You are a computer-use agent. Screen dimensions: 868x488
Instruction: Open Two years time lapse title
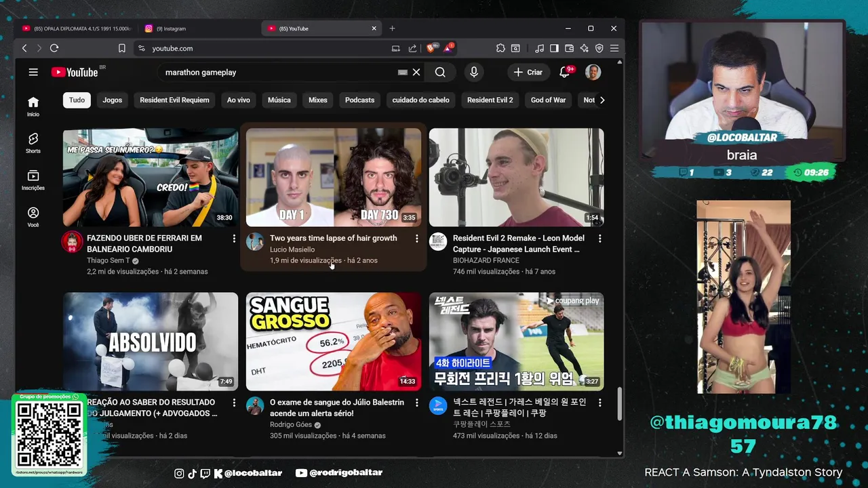[x=334, y=238]
